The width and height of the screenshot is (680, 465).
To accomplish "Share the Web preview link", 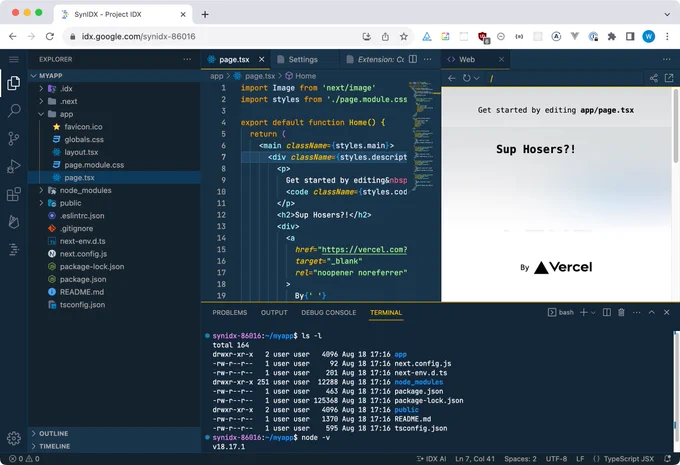I will pos(654,78).
